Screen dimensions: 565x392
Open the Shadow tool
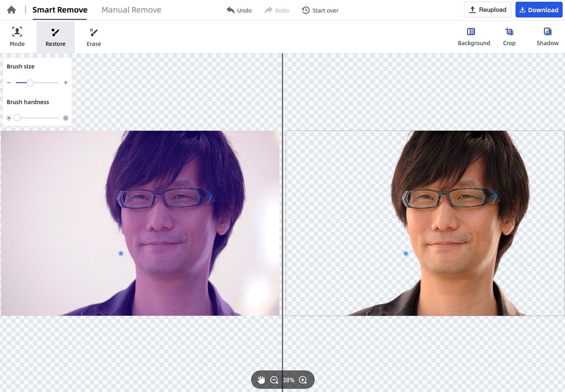[x=547, y=37]
